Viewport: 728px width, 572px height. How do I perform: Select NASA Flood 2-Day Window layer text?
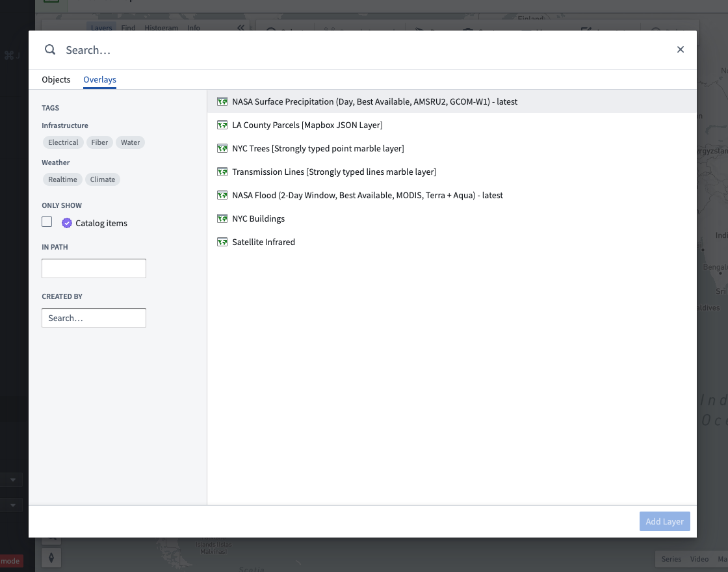click(368, 196)
